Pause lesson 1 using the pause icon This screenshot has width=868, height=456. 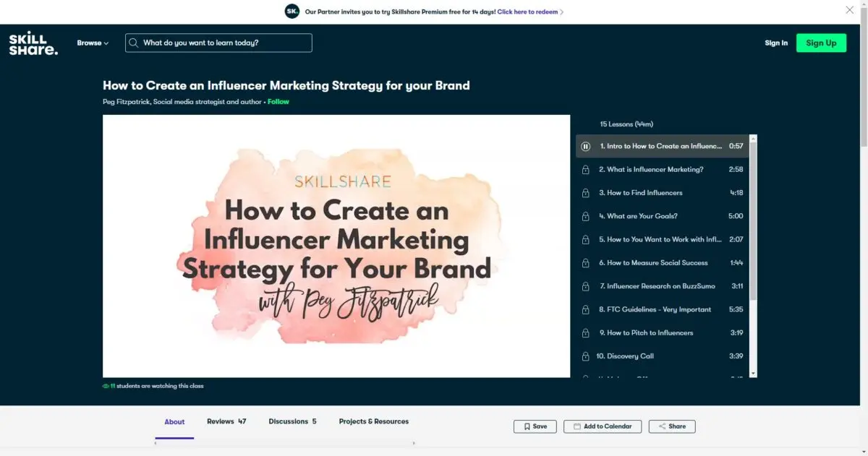click(x=586, y=147)
